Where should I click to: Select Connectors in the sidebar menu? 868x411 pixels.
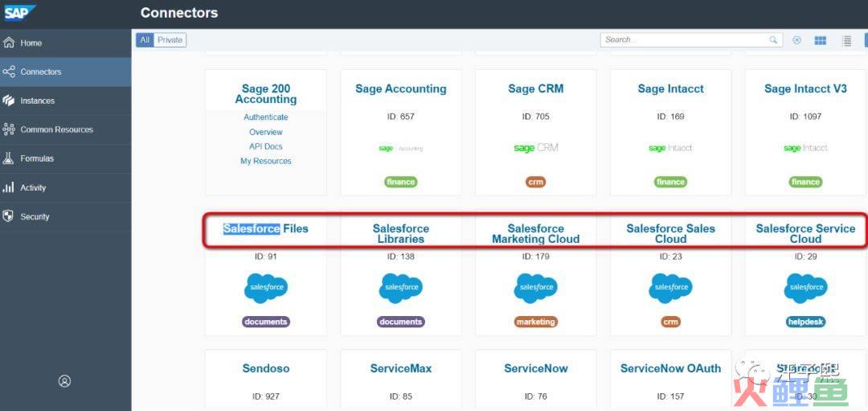40,72
